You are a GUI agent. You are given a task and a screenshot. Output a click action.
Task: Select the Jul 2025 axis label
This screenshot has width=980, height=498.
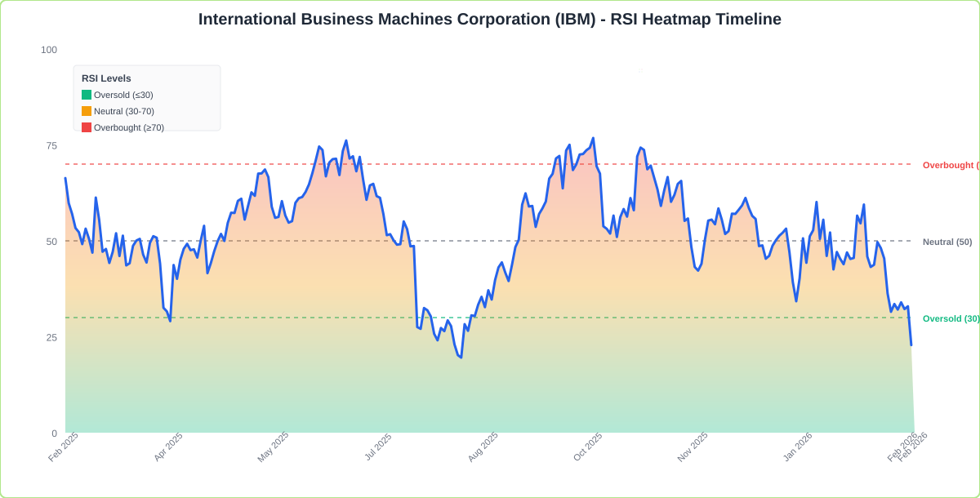tap(378, 447)
